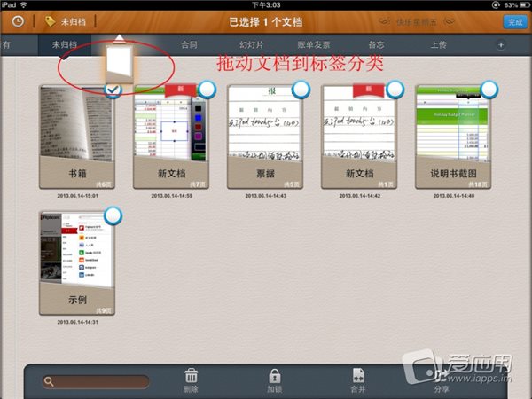Open the history clock icon
Image resolution: width=532 pixels, height=399 pixels.
coord(18,21)
